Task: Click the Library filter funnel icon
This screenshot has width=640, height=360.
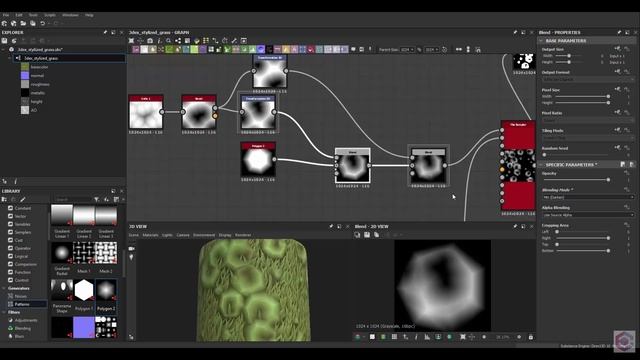Action: [97, 199]
